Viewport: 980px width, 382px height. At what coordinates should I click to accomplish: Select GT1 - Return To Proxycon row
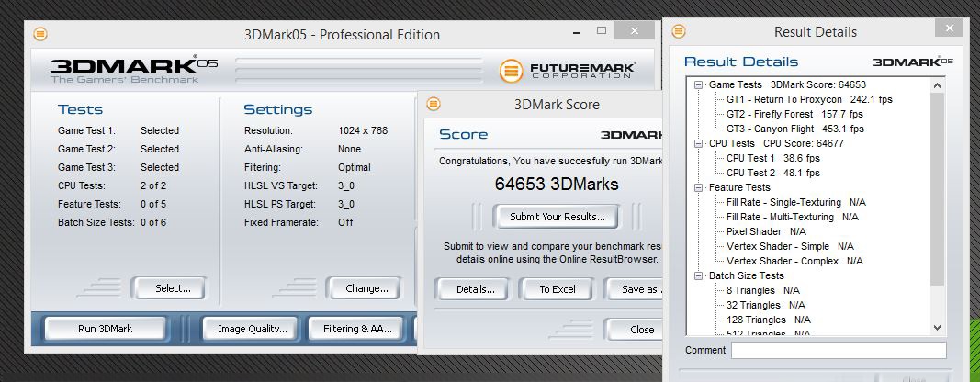point(809,99)
